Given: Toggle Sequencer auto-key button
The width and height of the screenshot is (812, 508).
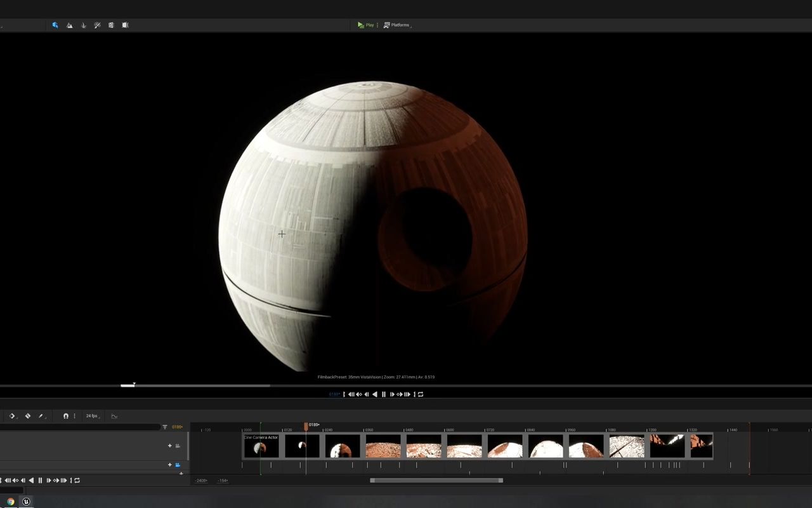Looking at the screenshot, I should (27, 416).
